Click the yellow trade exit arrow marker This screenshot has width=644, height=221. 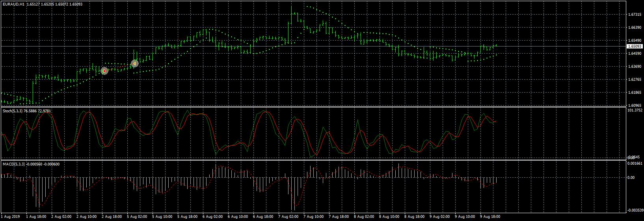pos(134,63)
